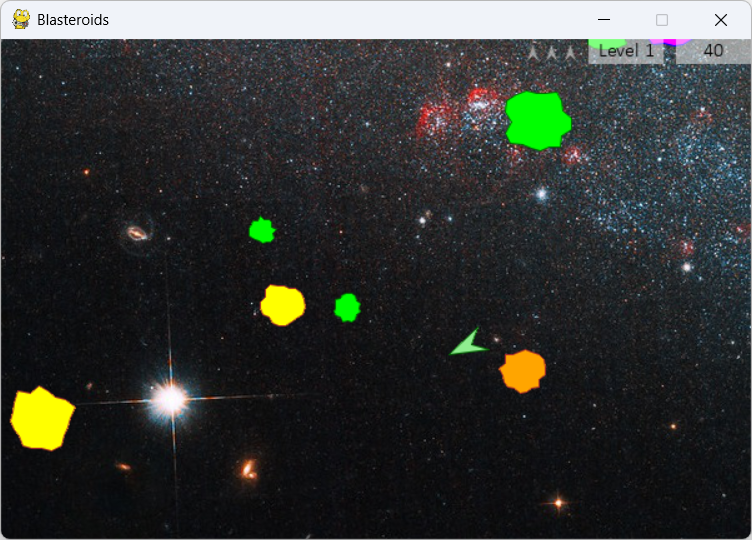Click the rightmost remaining-life ship icon
The image size is (752, 540).
570,52
